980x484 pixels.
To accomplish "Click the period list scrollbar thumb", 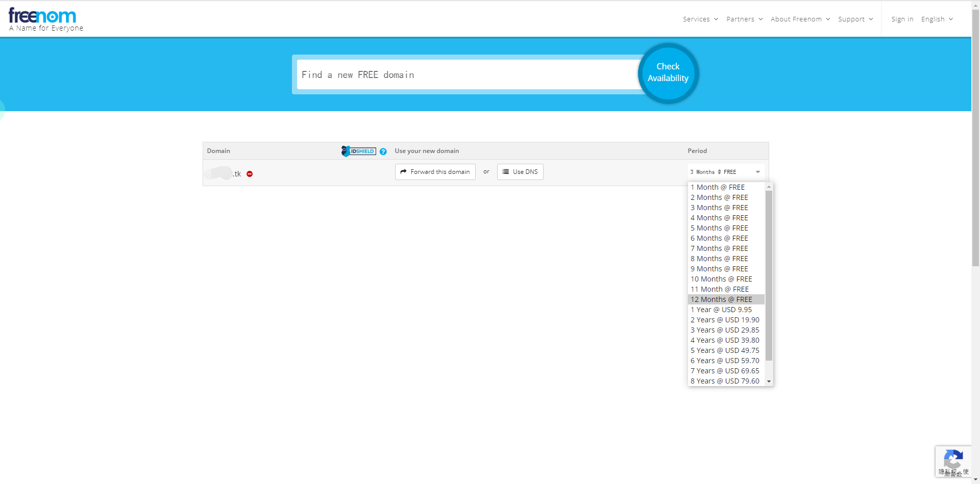I will (769, 275).
